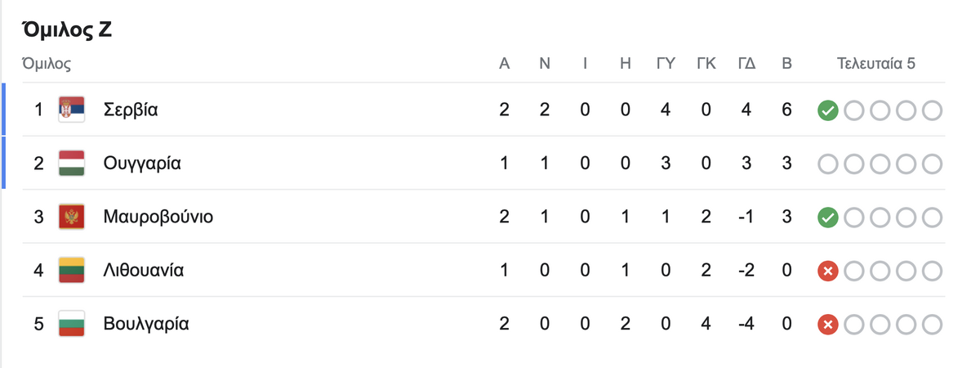Click the Όμιλος Ζ group title
The width and height of the screenshot is (980, 368).
[x=68, y=30]
